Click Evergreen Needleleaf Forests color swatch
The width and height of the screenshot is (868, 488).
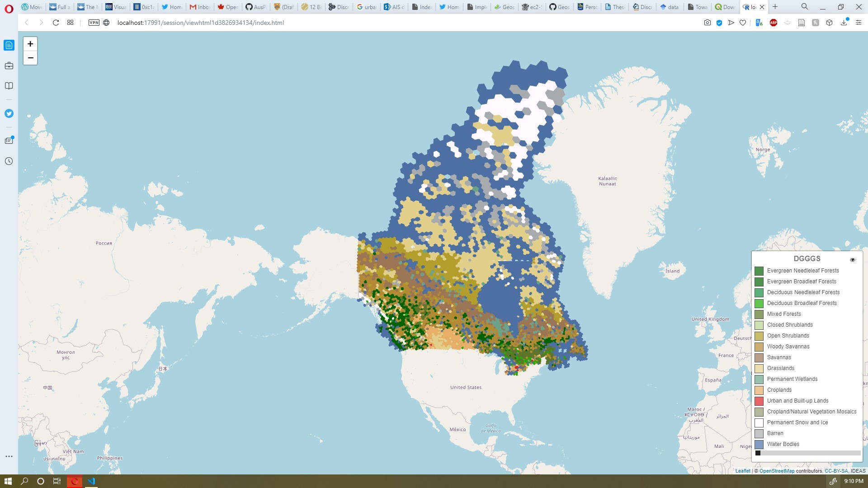tap(759, 271)
